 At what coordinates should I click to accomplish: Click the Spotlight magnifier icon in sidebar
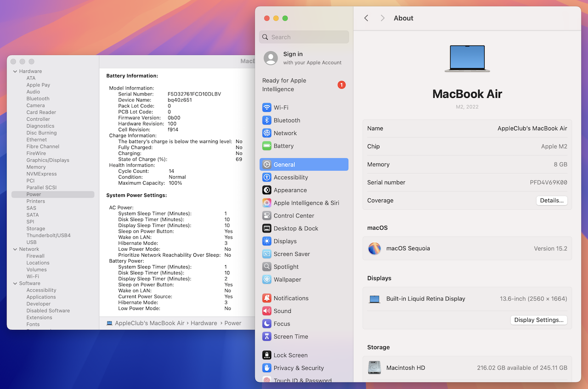(267, 267)
